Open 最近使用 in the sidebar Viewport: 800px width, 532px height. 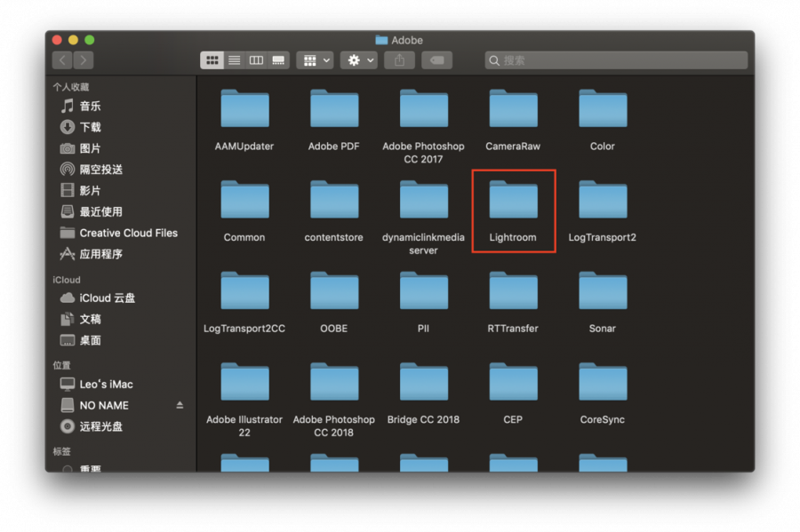coord(120,211)
